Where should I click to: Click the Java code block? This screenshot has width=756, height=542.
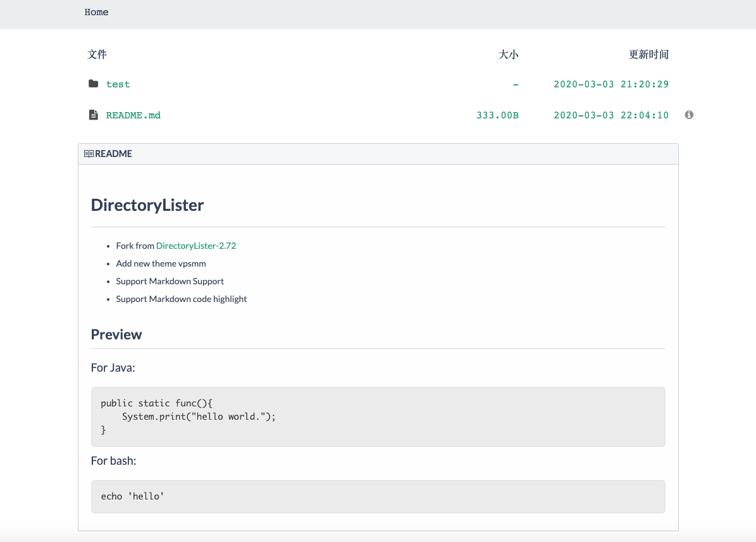(378, 417)
